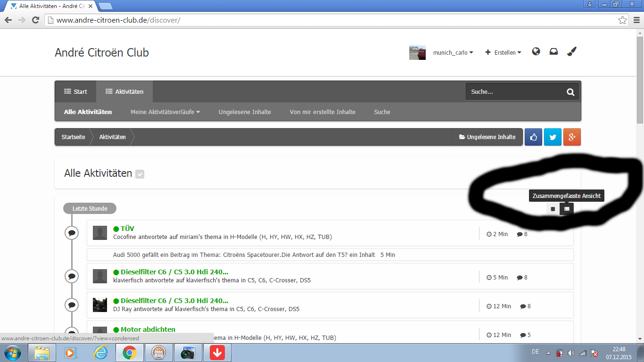Click the paintbrush theme icon
The height and width of the screenshot is (362, 644).
click(572, 52)
